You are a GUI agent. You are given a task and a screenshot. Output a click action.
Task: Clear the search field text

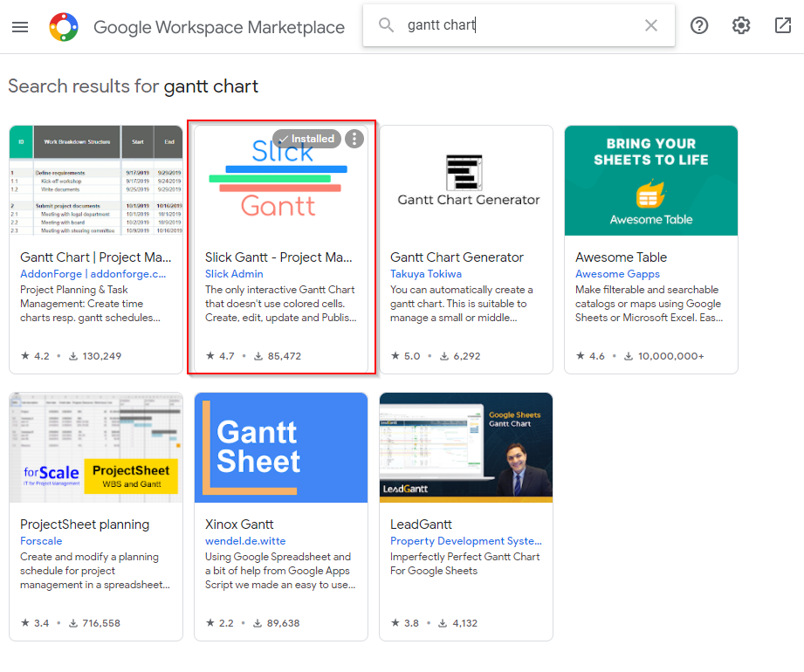650,25
